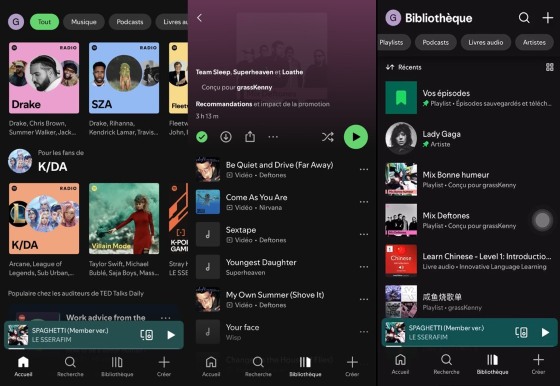Play My Own Summer (Shove It)
Viewport: 560px width, 386px height.
[275, 299]
